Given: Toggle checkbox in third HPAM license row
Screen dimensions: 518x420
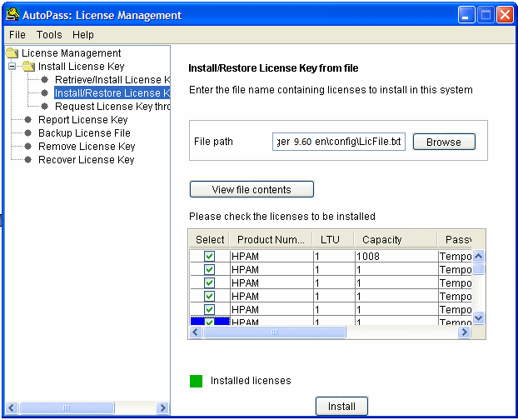Looking at the screenshot, I should pos(209,282).
